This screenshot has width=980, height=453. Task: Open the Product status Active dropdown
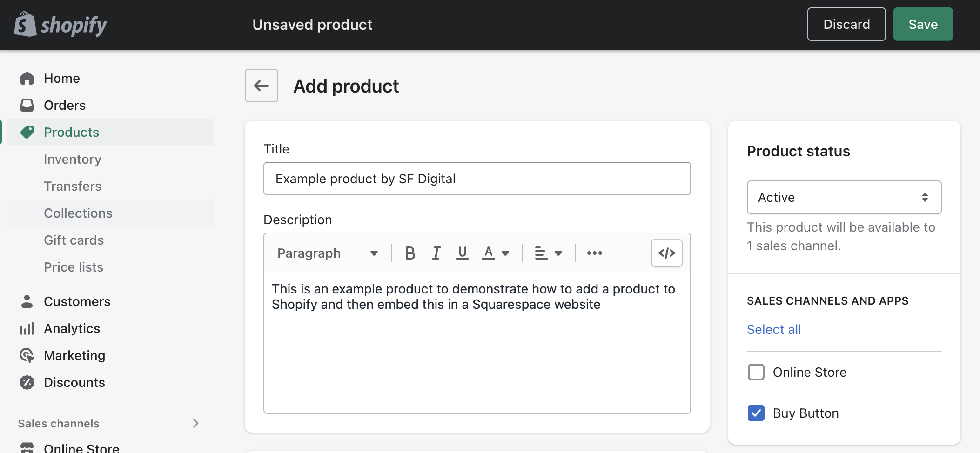coord(844,197)
